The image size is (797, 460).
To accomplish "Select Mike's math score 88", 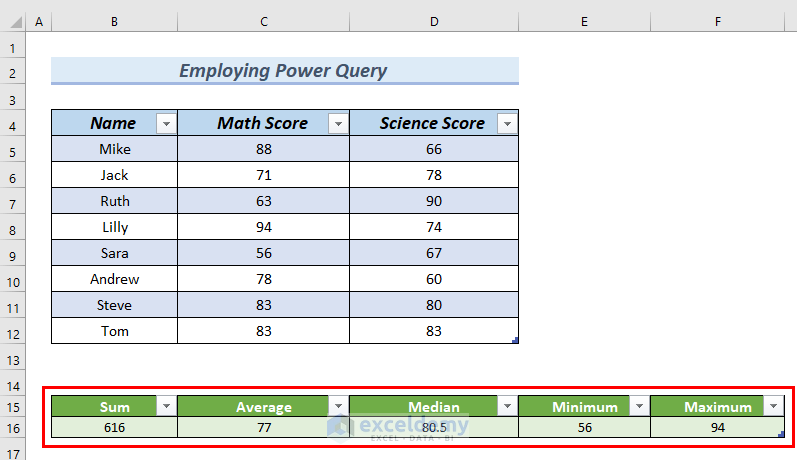I will click(x=263, y=149).
